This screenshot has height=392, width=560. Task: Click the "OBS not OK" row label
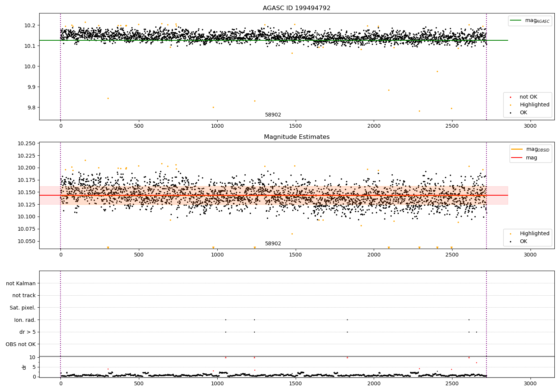(x=21, y=344)
